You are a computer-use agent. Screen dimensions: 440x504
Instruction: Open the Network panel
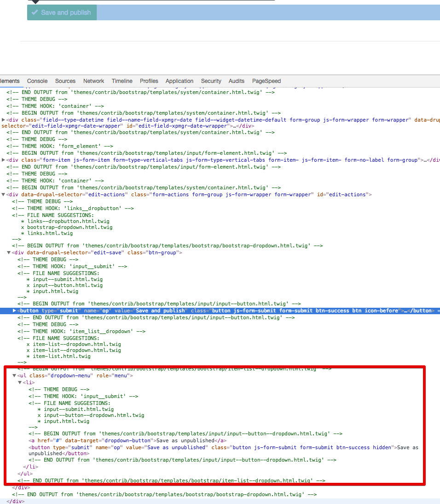point(93,81)
